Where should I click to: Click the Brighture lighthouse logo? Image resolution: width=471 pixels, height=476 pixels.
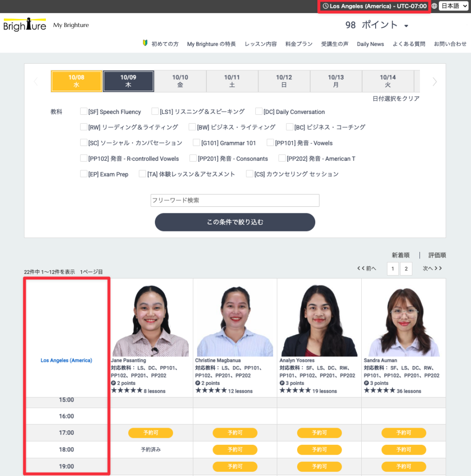[25, 25]
